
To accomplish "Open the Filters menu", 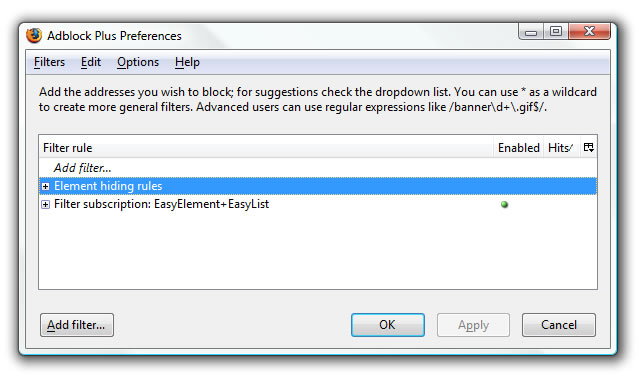I will (49, 62).
